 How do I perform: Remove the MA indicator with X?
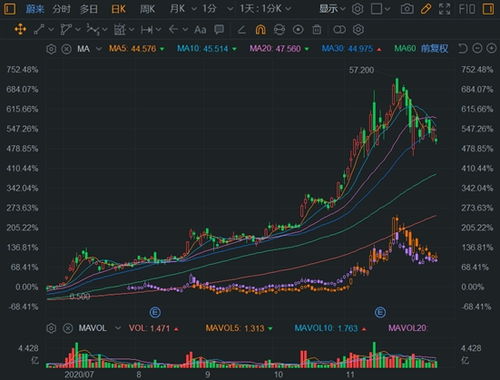coord(67,49)
